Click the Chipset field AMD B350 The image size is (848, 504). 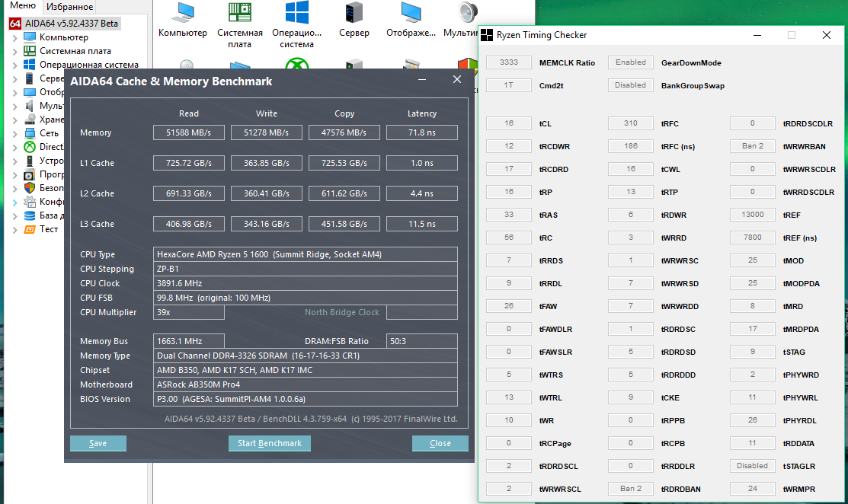[305, 370]
